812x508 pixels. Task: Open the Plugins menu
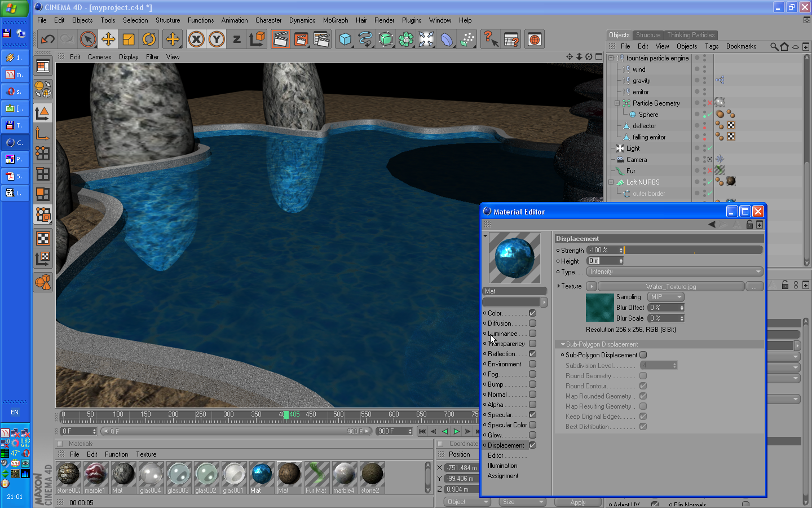[x=412, y=20]
